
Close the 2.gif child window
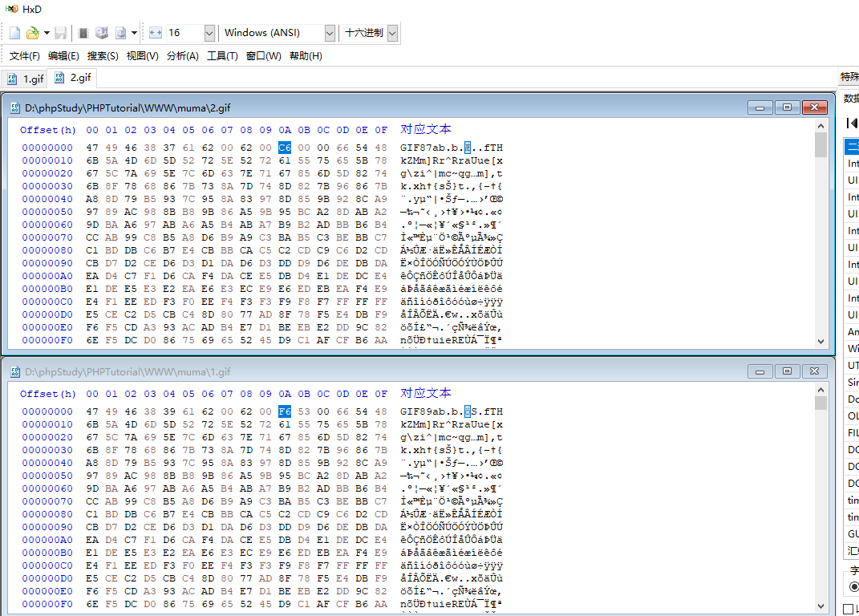click(815, 107)
